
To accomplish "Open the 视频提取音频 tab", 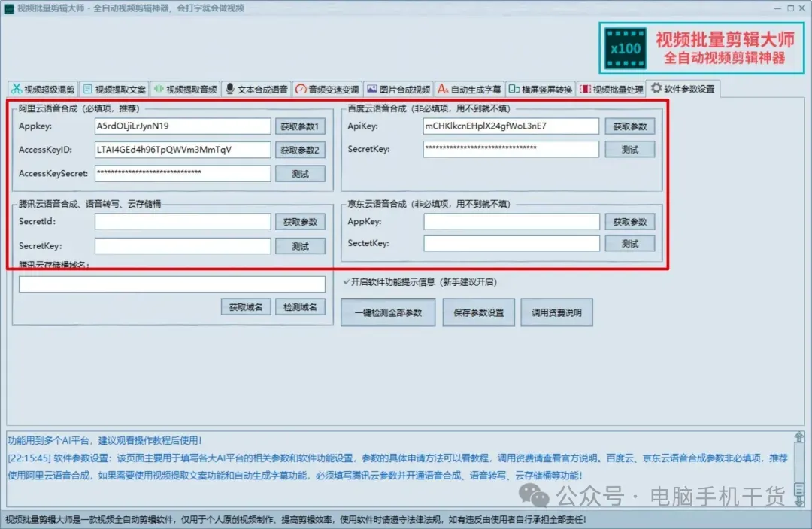I will 186,89.
